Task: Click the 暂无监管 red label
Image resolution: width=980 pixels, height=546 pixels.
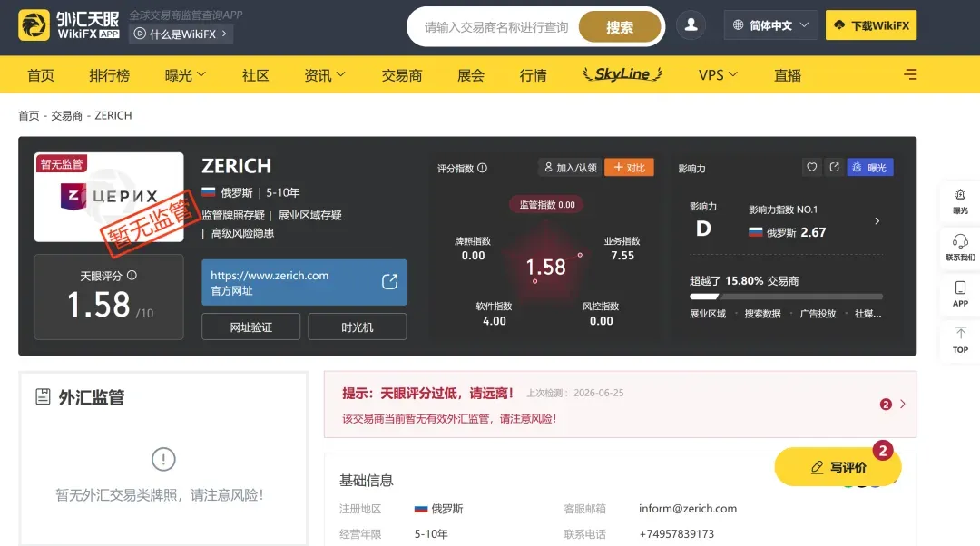Action: (x=62, y=163)
